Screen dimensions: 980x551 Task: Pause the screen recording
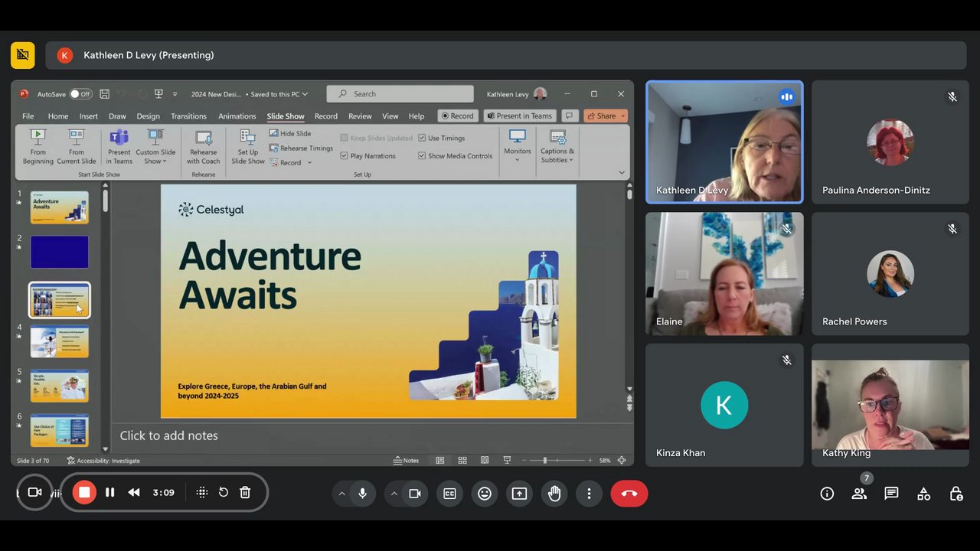(x=109, y=492)
